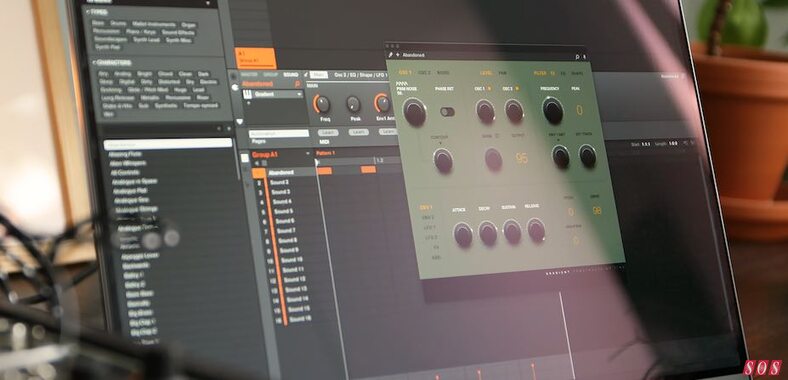788x380 pixels.
Task: Filter by Metallic character tag
Action: pos(150,98)
